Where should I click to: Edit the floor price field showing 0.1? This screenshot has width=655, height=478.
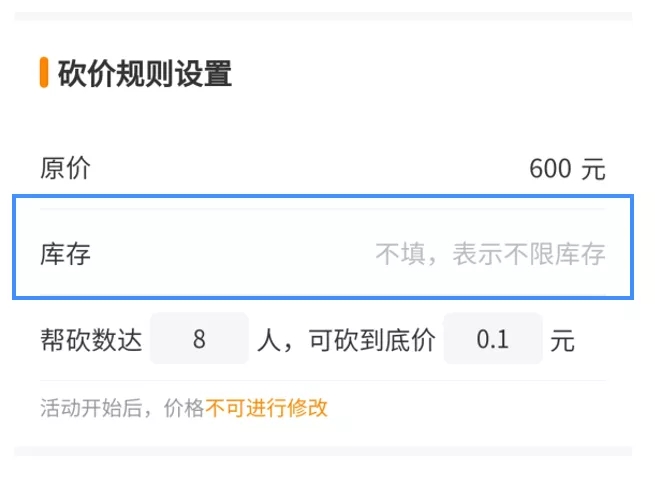point(492,339)
